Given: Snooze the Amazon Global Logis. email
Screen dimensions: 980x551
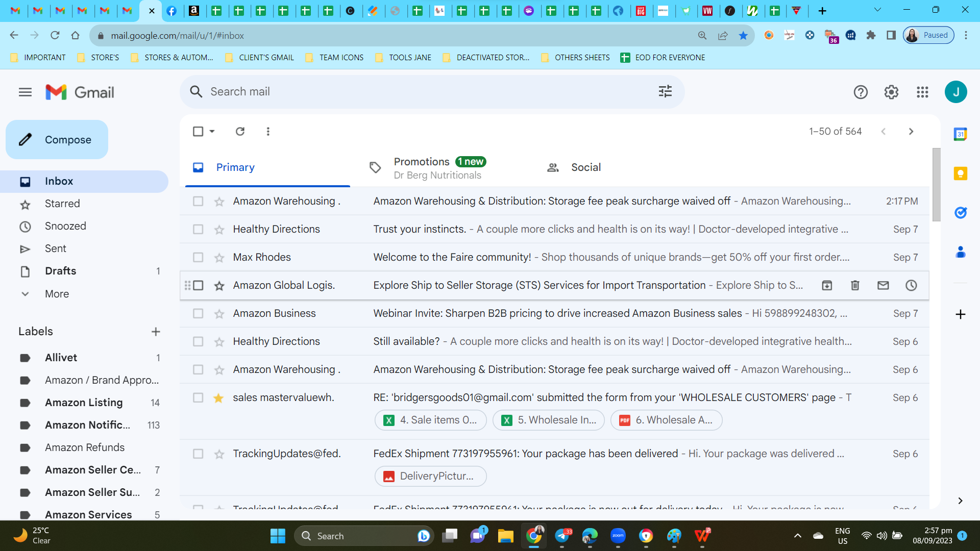Looking at the screenshot, I should [911, 286].
